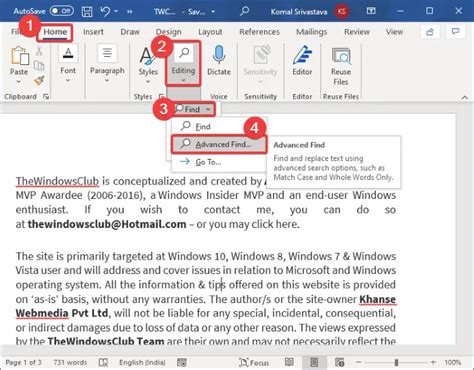Open the Paragraph group dropdown
The image size is (474, 370).
[107, 64]
